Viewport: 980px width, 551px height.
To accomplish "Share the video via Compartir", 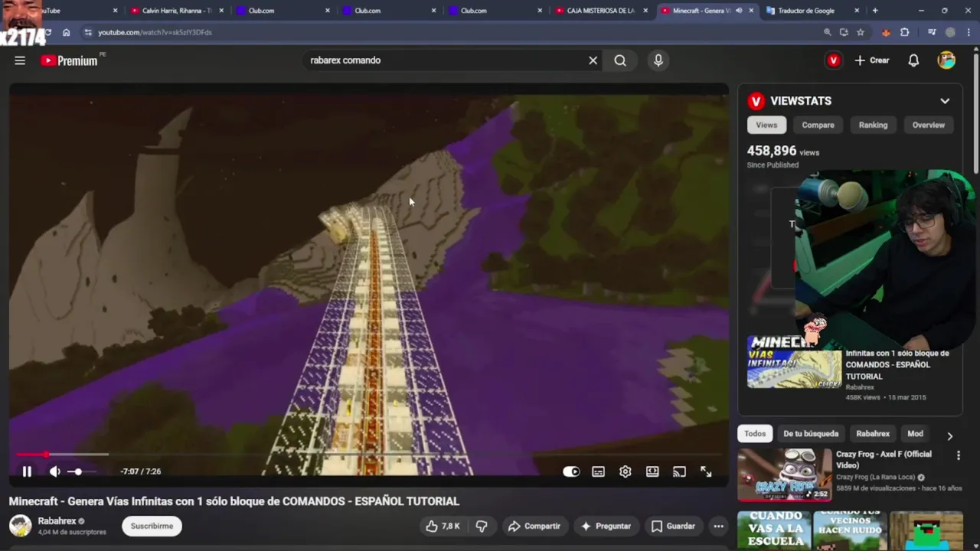I will [x=534, y=526].
